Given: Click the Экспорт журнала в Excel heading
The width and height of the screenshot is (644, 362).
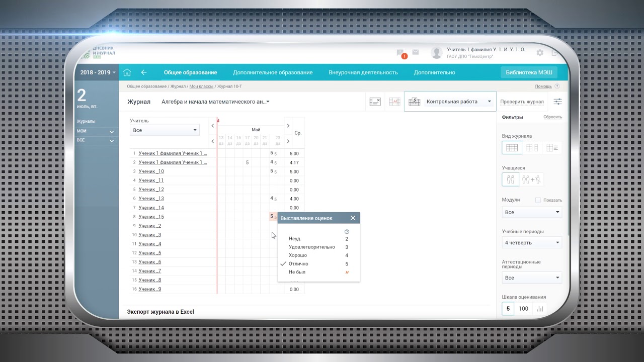Looking at the screenshot, I should click(160, 312).
